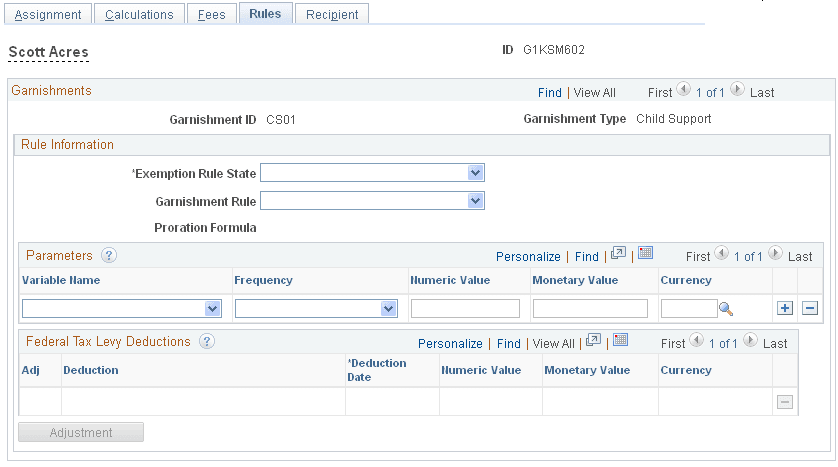Open Parameters grid in a new window

(x=619, y=255)
